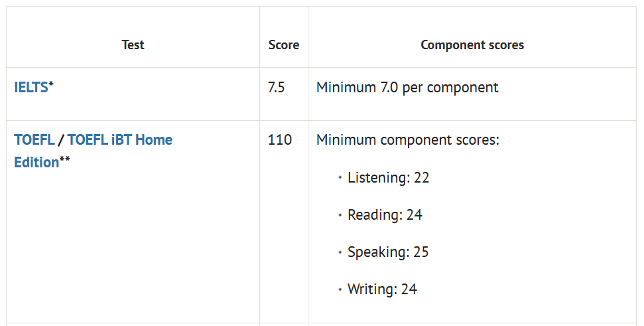Select the Minimum 7.0 per component text

point(407,87)
